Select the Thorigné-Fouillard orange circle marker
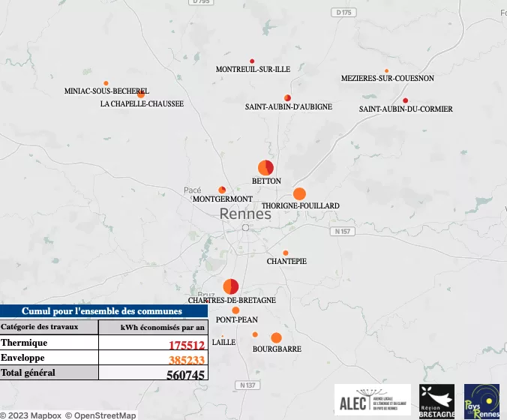The image size is (507, 420). coord(299,193)
